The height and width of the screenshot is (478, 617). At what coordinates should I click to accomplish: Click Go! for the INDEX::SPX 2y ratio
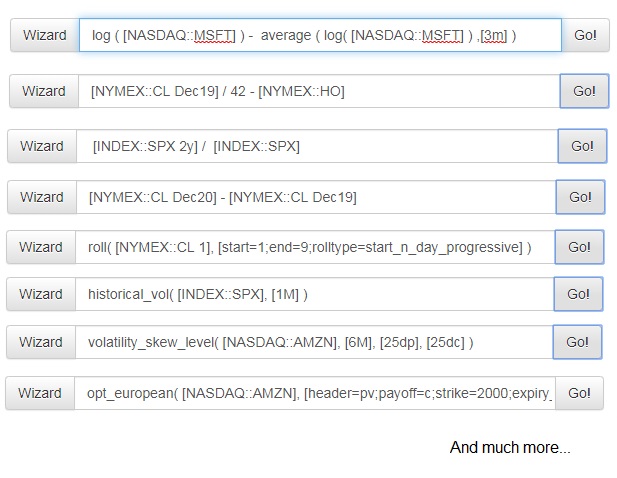tap(582, 146)
